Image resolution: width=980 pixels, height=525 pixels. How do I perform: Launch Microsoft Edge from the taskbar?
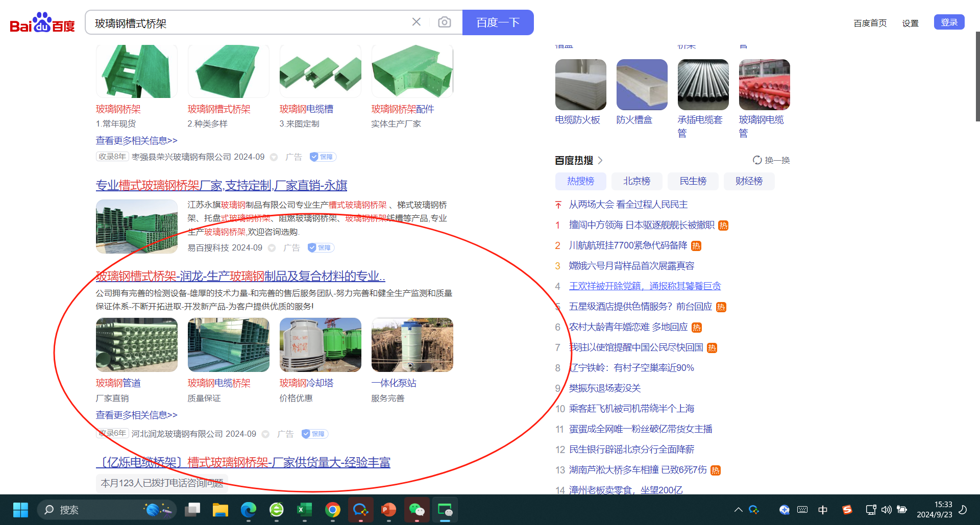coord(249,510)
